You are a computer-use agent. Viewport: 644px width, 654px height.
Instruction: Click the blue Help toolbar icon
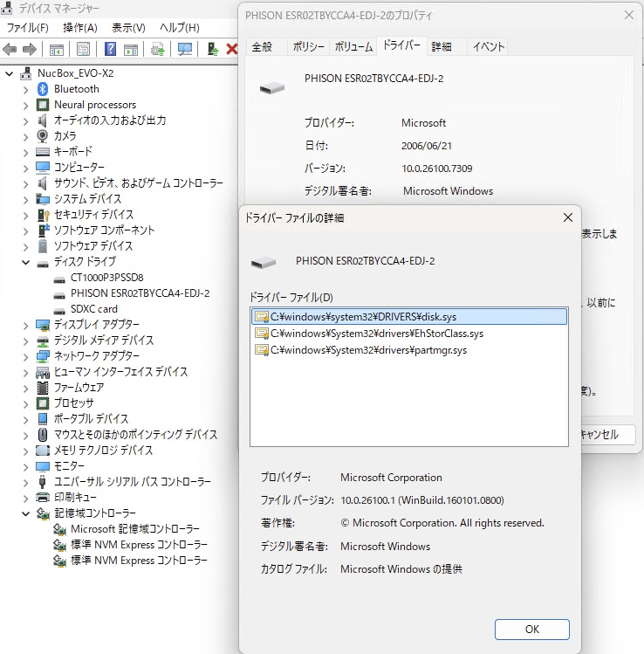point(110,49)
